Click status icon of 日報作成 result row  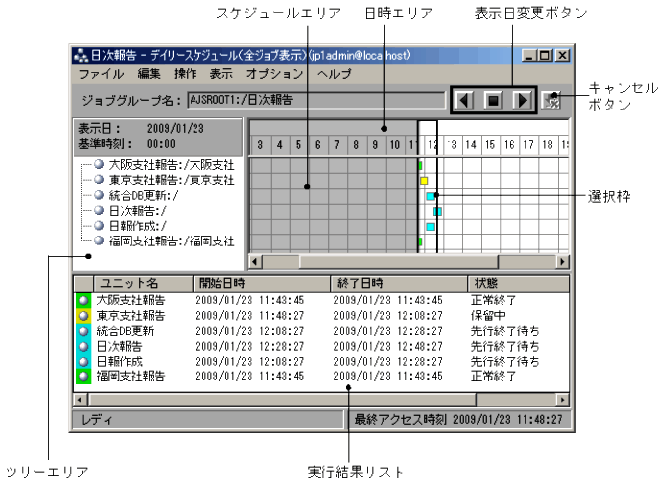pos(83,362)
